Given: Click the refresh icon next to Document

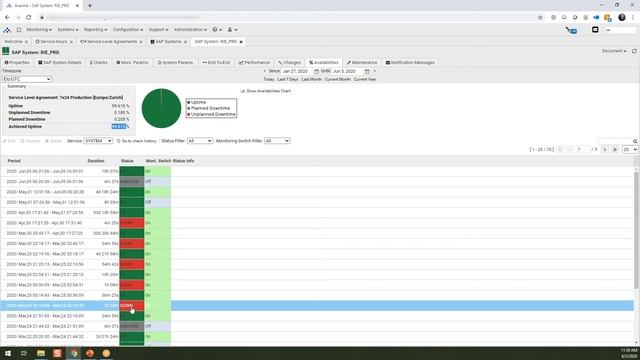Looking at the screenshot, I should (634, 51).
